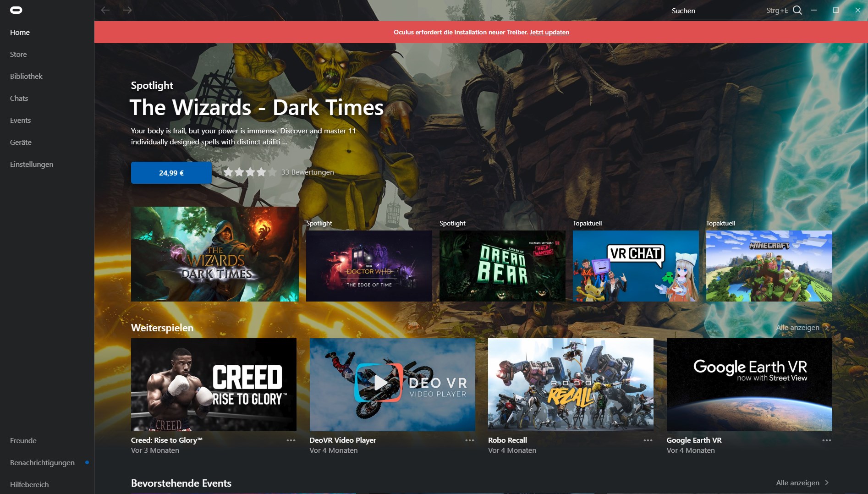Open the Store section

pos(18,54)
